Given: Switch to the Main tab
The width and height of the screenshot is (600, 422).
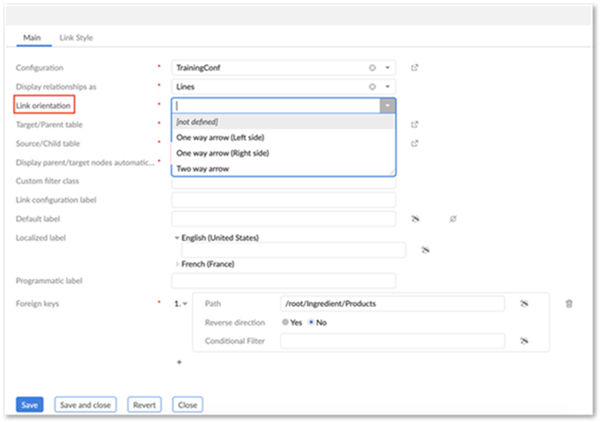Looking at the screenshot, I should 32,37.
